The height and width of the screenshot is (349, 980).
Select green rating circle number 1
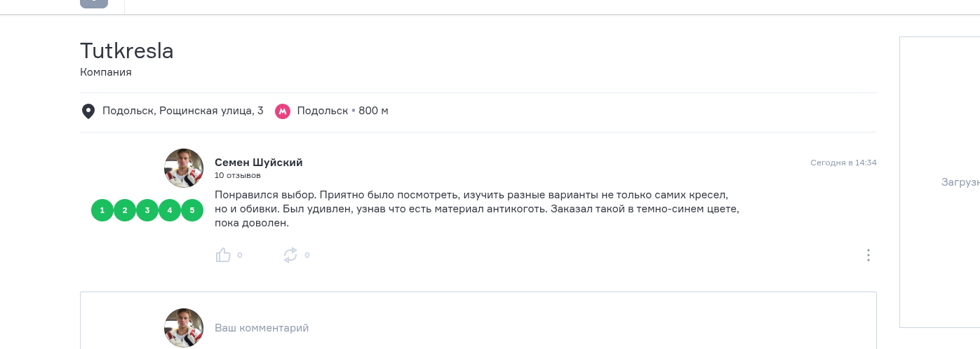click(102, 210)
